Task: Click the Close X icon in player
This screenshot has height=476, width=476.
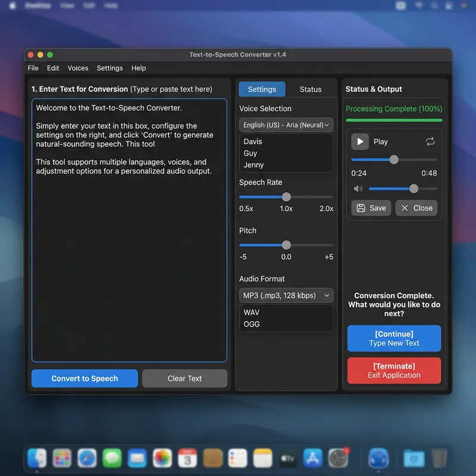Action: (x=405, y=208)
